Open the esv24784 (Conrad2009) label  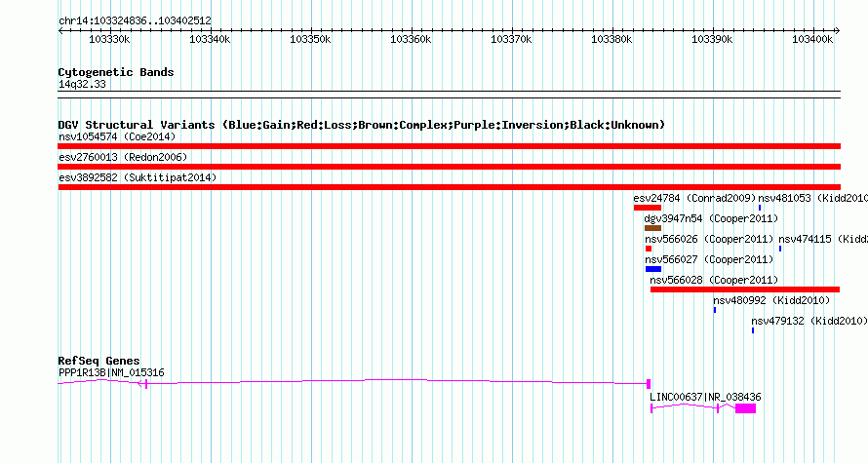pyautogui.click(x=694, y=198)
